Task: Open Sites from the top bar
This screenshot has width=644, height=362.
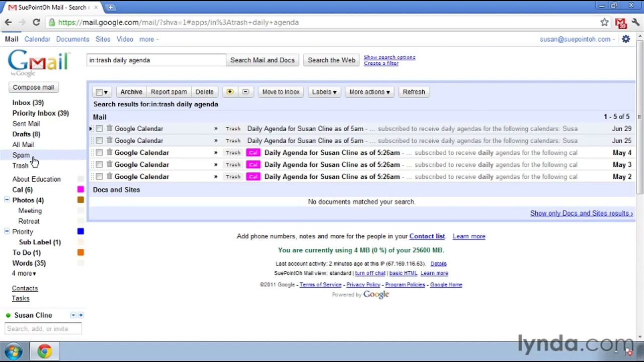Action: pyautogui.click(x=103, y=39)
